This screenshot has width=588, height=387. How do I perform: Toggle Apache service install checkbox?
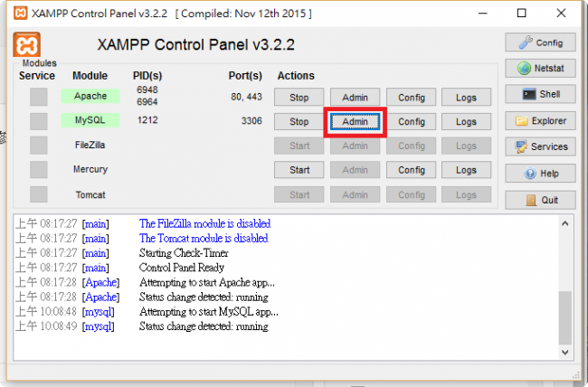[x=39, y=97]
